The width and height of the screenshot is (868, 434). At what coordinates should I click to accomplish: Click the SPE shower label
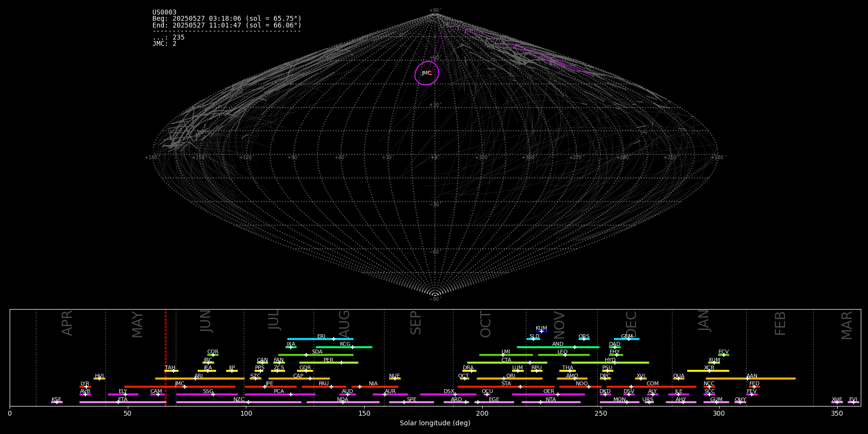411,399
